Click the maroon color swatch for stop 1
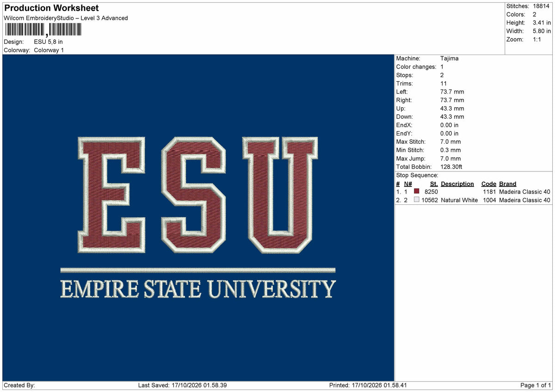 [417, 191]
